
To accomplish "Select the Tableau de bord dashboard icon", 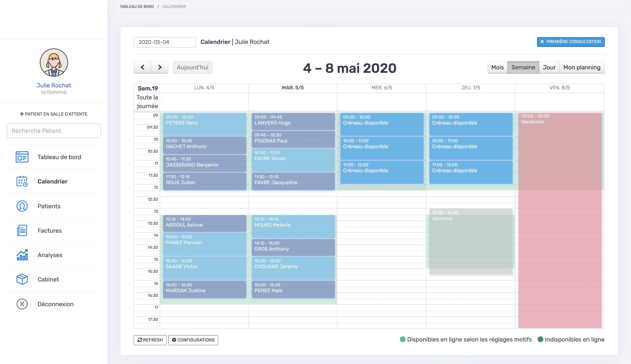I will tap(22, 157).
